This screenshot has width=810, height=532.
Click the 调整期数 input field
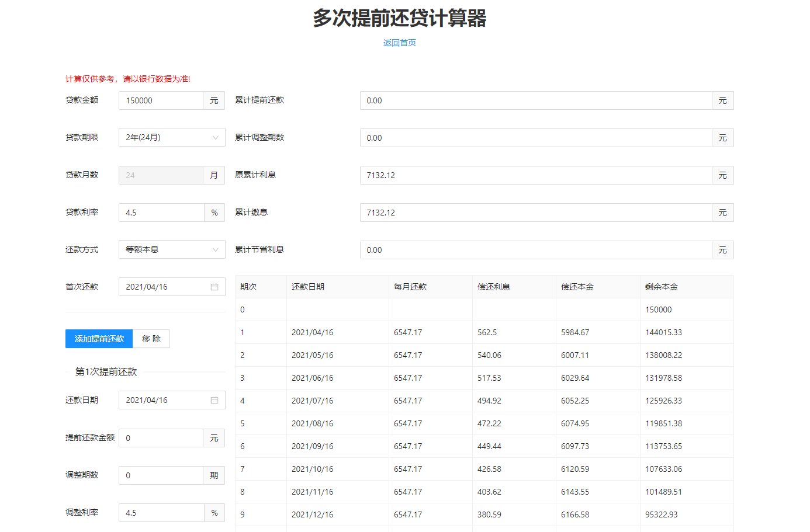pyautogui.click(x=161, y=475)
